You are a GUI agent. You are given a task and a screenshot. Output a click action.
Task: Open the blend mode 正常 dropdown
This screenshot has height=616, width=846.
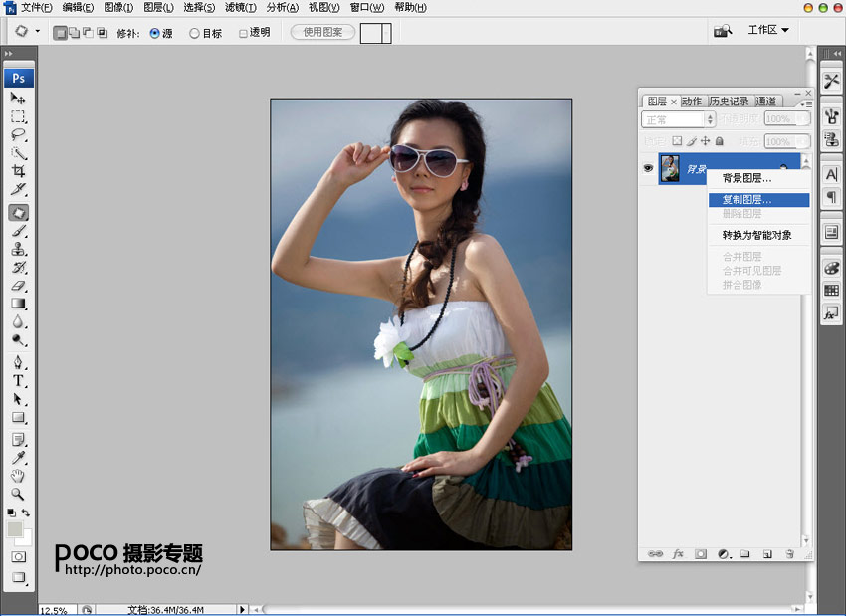pyautogui.click(x=678, y=119)
